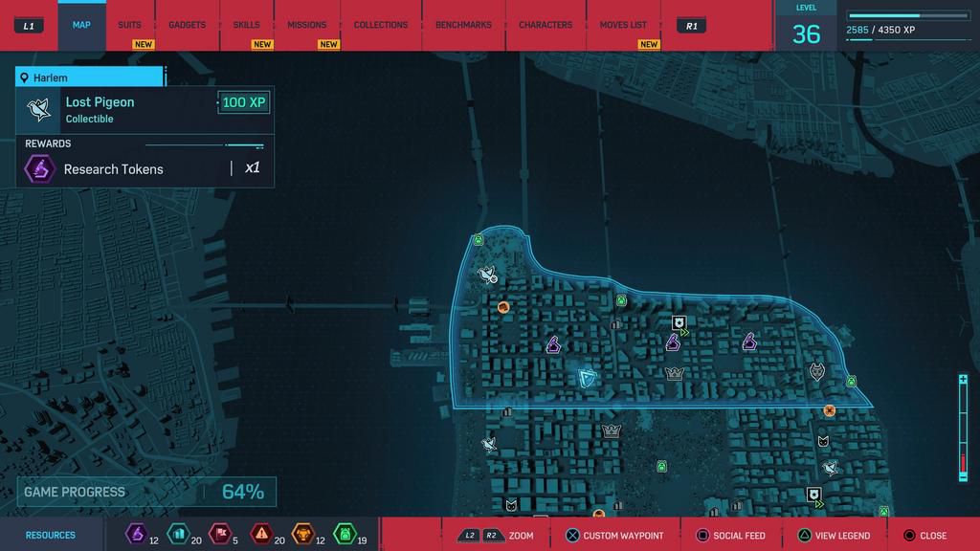Click the wolf mask icon in east Harlem
The height and width of the screenshot is (551, 980).
(x=816, y=371)
